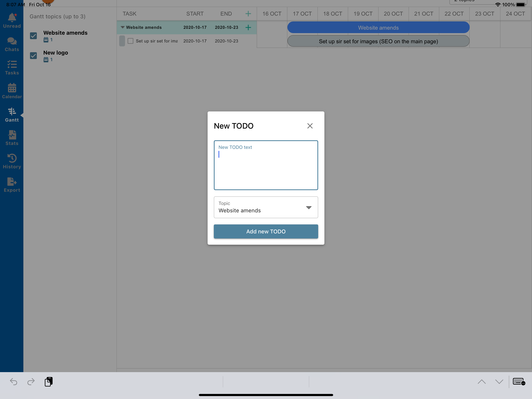Tap the keyboard paste clipboard icon
The height and width of the screenshot is (399, 532).
(48, 382)
